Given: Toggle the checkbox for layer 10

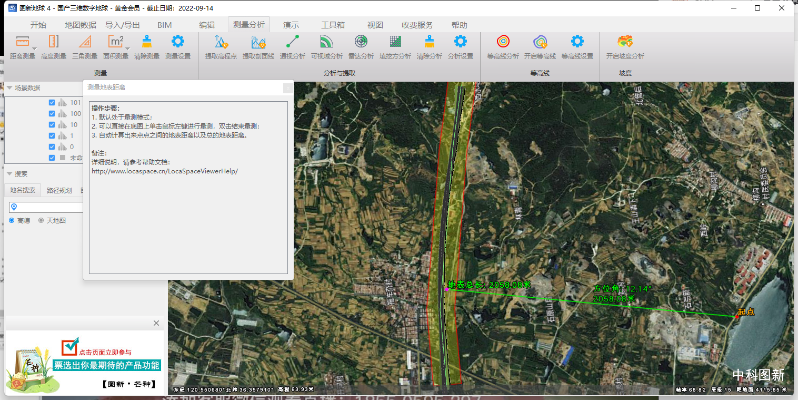Looking at the screenshot, I should click(52, 124).
